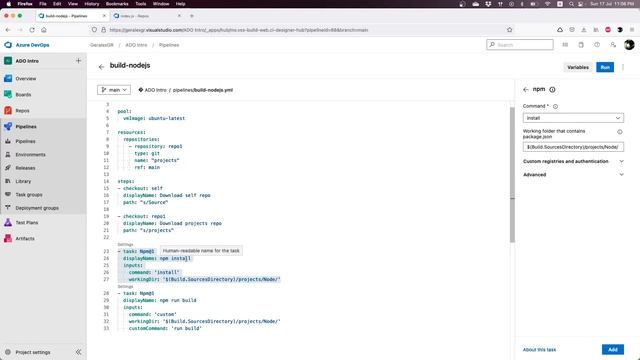This screenshot has width=640, height=360.
Task: Open main branch dropdown
Action: click(114, 90)
